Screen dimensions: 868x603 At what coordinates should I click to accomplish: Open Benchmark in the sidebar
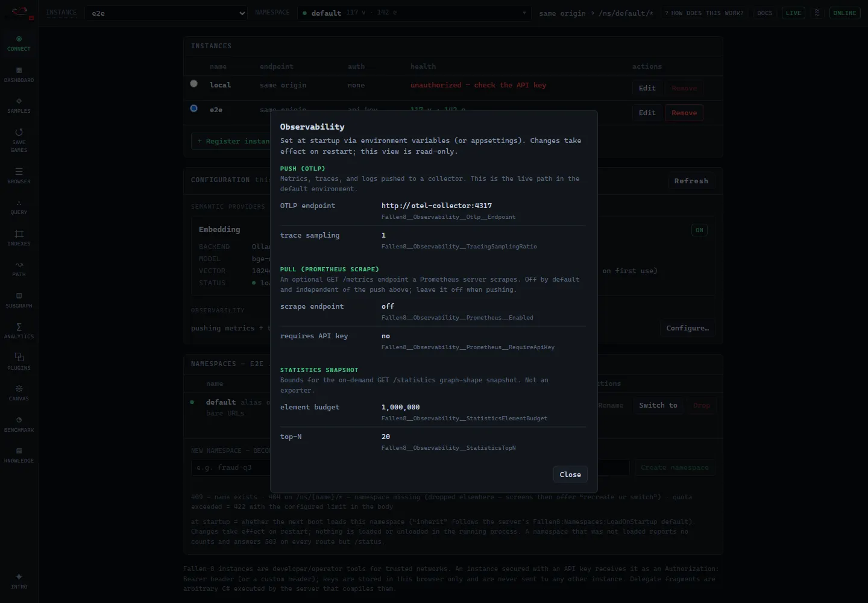(19, 425)
